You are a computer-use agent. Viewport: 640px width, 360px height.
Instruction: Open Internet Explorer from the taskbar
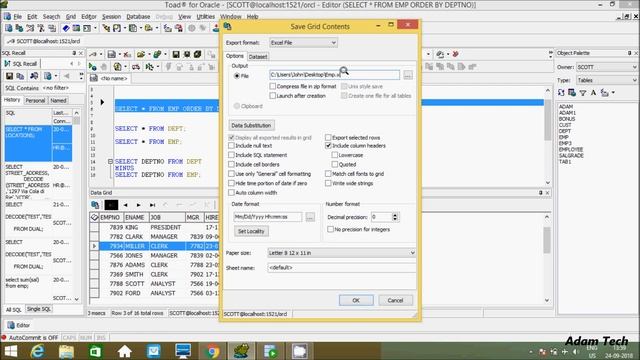38,351
